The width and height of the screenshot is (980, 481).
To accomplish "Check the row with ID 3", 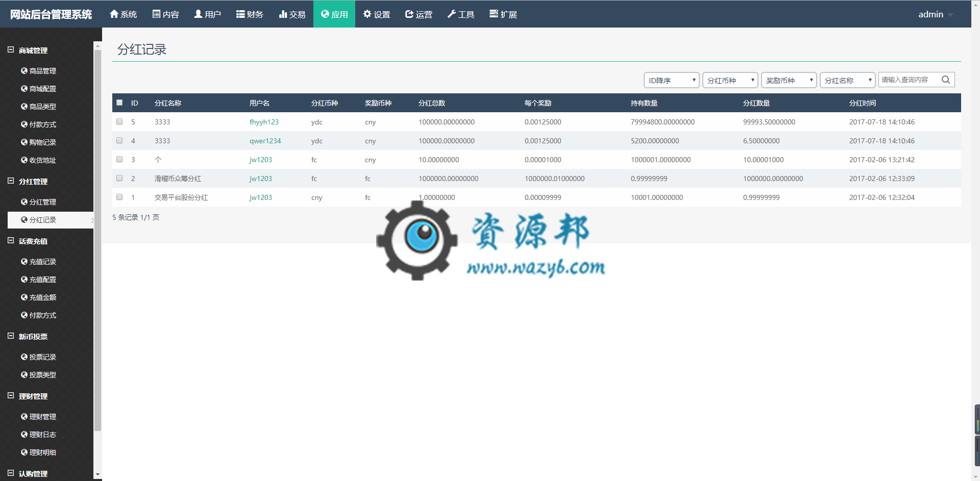I will (x=119, y=159).
